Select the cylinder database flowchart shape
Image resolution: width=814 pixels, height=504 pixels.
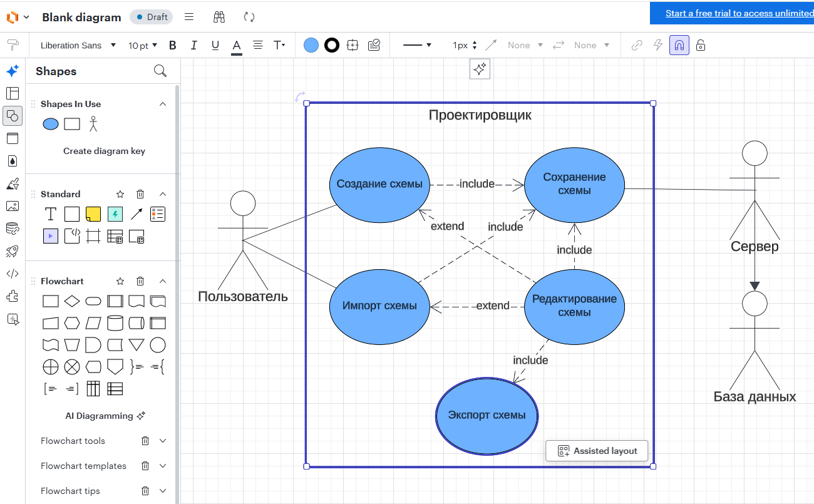(115, 323)
